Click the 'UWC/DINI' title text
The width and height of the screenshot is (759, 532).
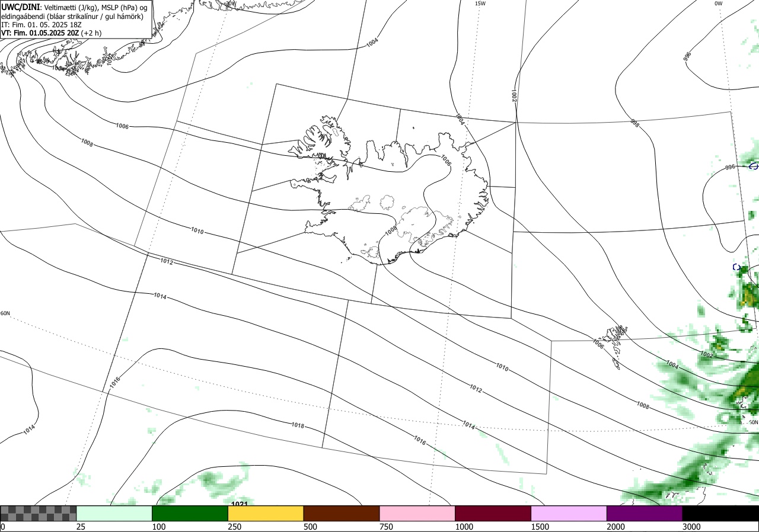[x=21, y=7]
